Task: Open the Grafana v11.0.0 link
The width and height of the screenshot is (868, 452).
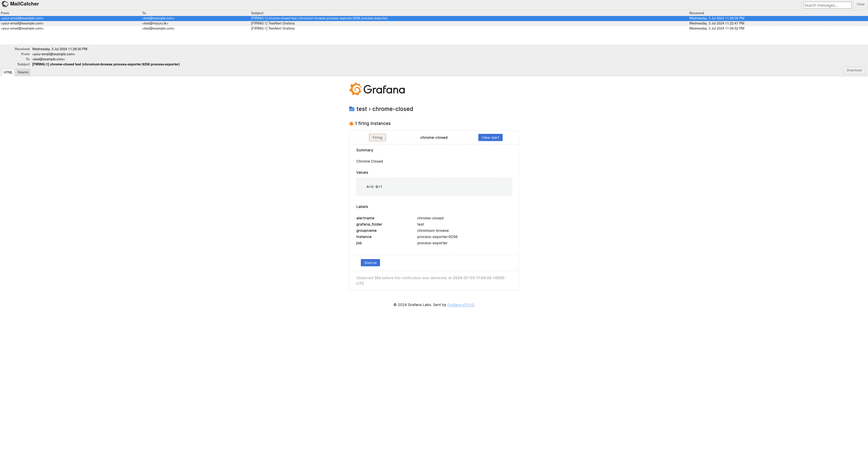Action: (460, 305)
